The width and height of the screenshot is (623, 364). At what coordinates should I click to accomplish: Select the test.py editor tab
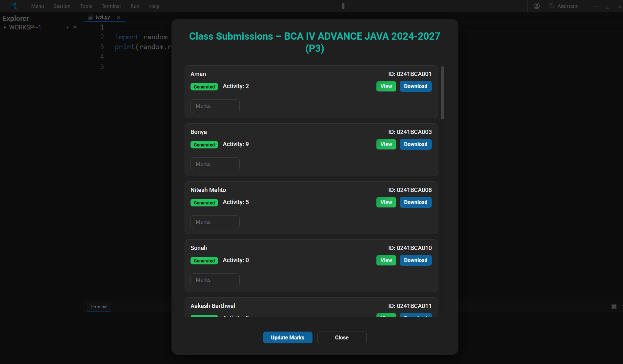click(x=103, y=17)
